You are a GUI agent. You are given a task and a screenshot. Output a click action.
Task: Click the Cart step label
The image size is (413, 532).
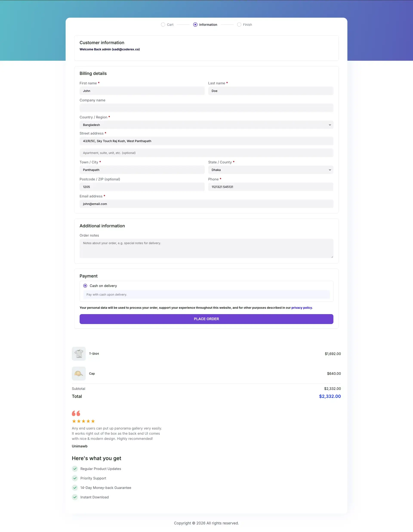click(x=170, y=25)
